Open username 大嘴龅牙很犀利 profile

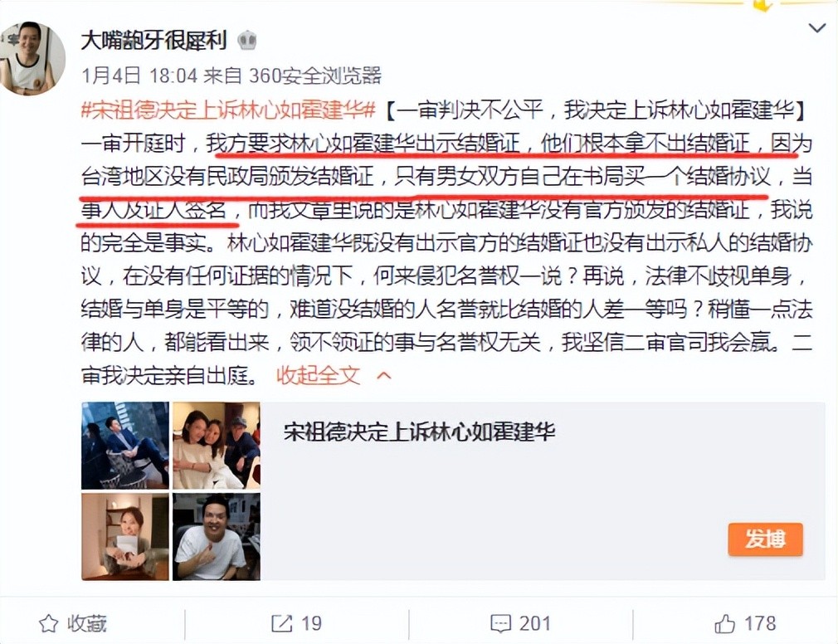tap(154, 40)
